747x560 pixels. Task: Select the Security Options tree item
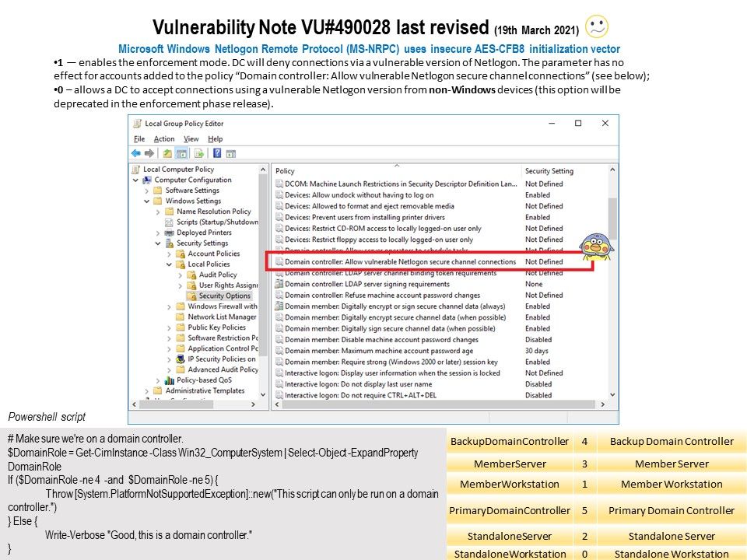224,296
